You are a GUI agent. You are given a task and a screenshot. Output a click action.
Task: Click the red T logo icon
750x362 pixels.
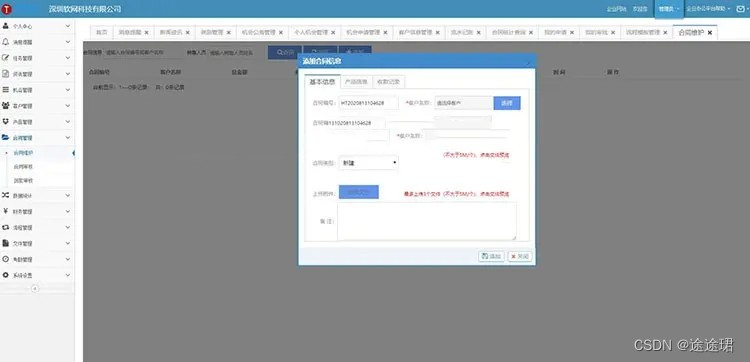(x=7, y=9)
